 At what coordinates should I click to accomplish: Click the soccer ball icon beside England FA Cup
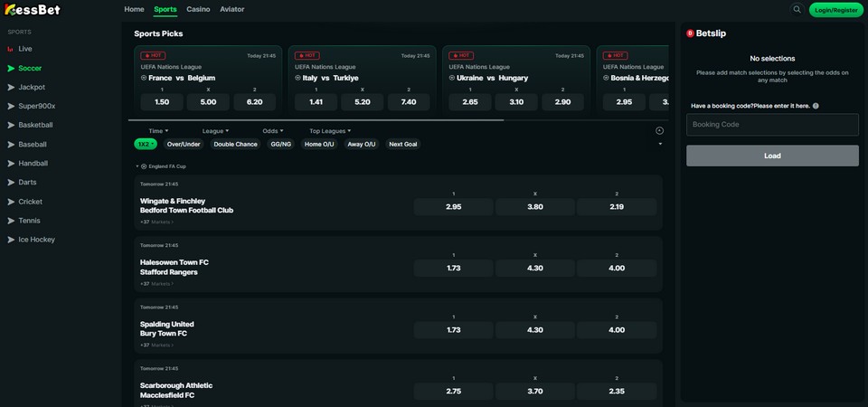[144, 166]
